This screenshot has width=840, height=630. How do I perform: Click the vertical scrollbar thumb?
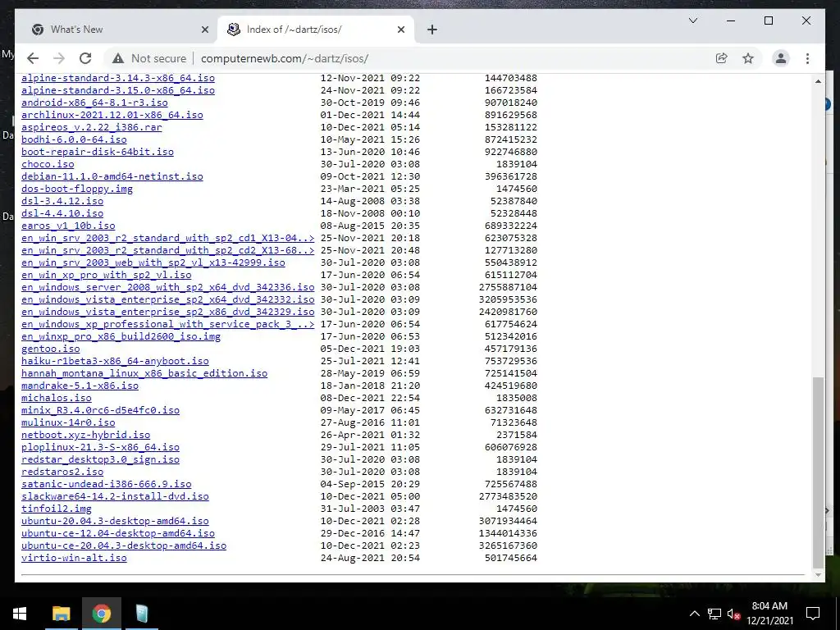pyautogui.click(x=818, y=472)
